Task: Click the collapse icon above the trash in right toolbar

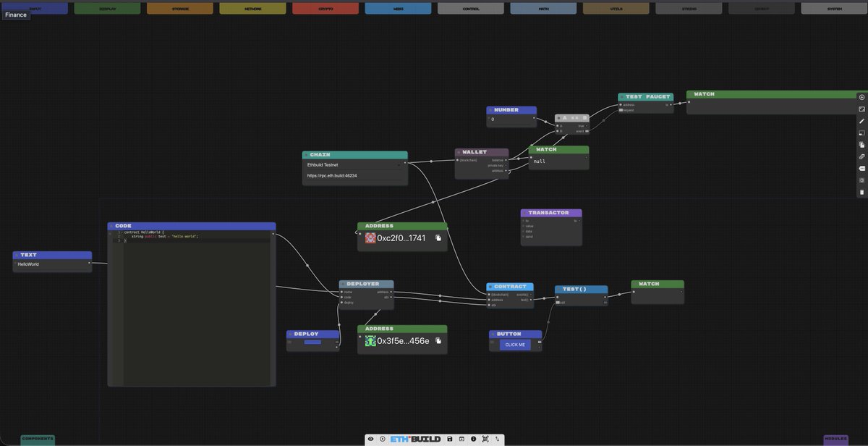Action: coord(861,180)
